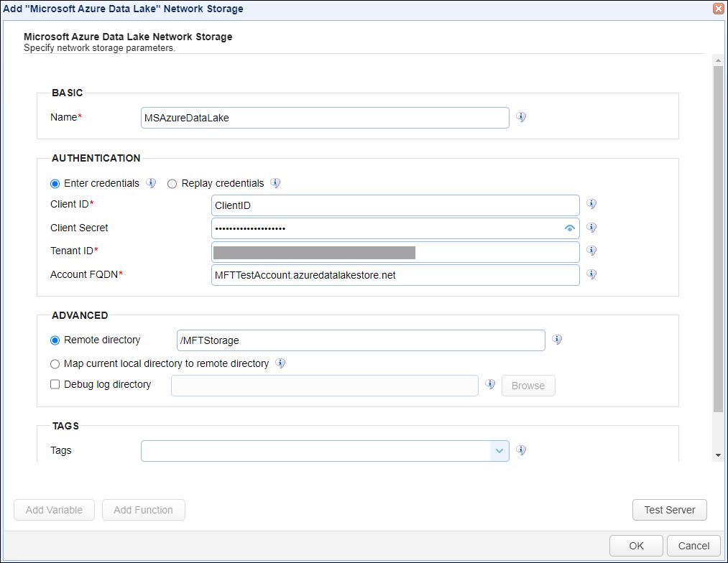The image size is (728, 563).
Task: Select the Enter credentials radio button
Action: pyautogui.click(x=55, y=184)
